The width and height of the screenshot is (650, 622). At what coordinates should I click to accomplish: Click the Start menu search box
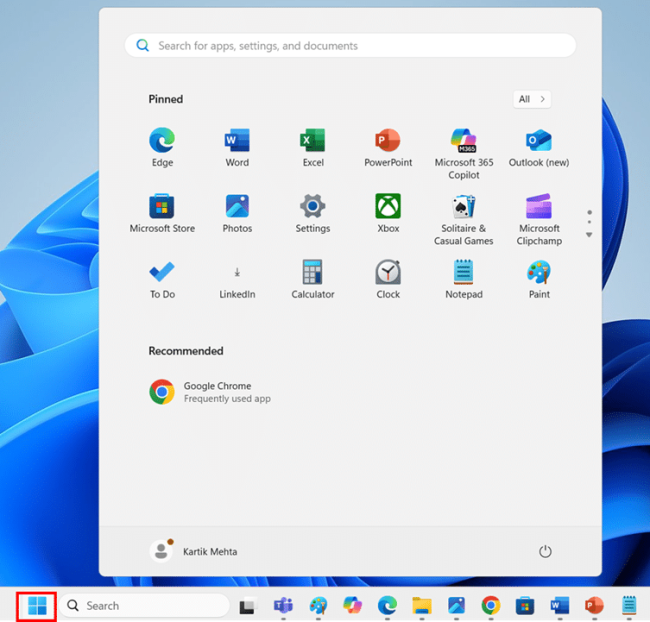(350, 46)
